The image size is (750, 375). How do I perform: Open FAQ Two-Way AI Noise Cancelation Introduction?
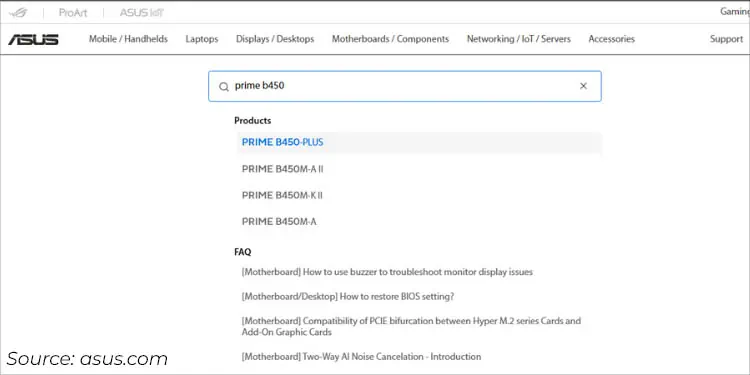click(x=361, y=356)
